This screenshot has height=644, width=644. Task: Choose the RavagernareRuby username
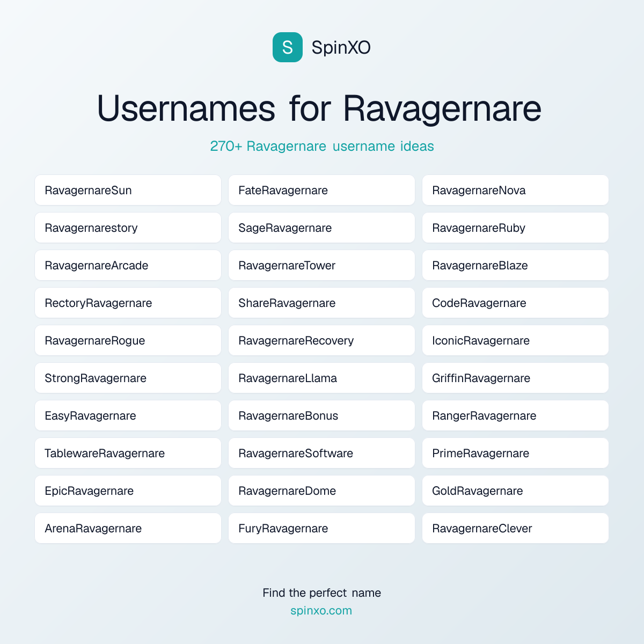click(x=515, y=228)
